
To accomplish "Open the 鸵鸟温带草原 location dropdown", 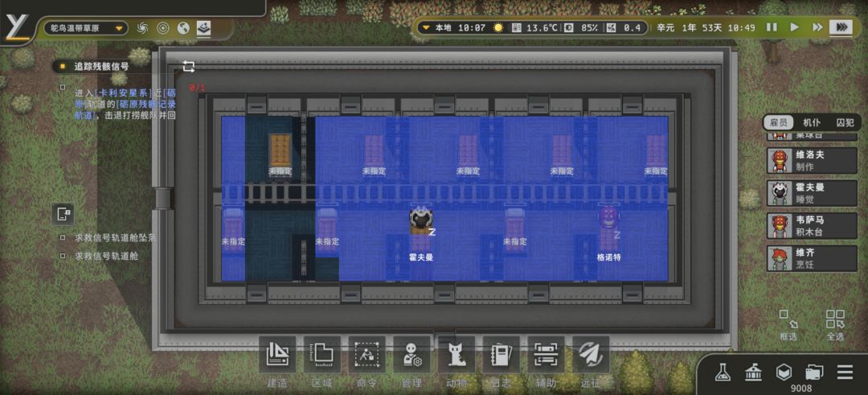I will 84,28.
